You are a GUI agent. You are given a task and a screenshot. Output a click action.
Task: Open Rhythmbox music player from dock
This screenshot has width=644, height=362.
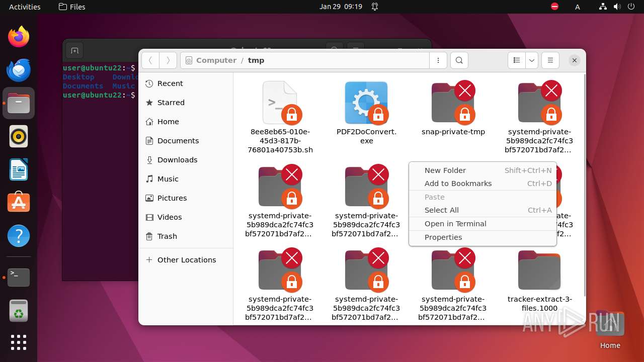pyautogui.click(x=19, y=136)
